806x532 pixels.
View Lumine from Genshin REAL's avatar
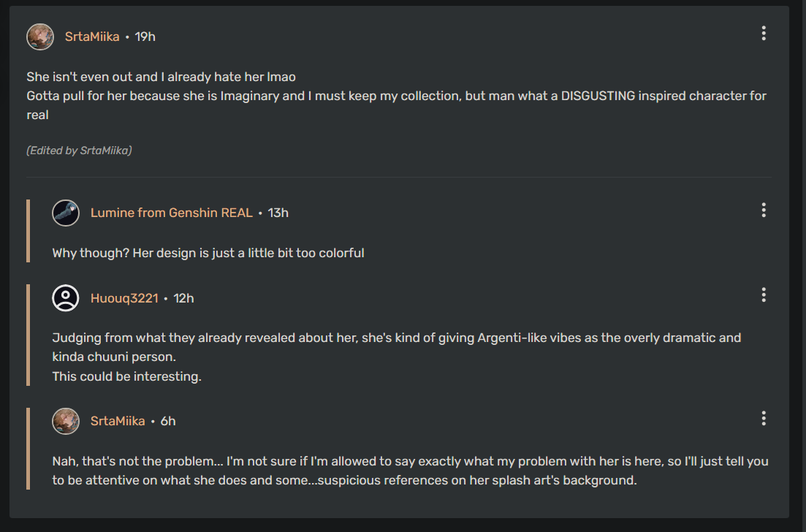[66, 213]
